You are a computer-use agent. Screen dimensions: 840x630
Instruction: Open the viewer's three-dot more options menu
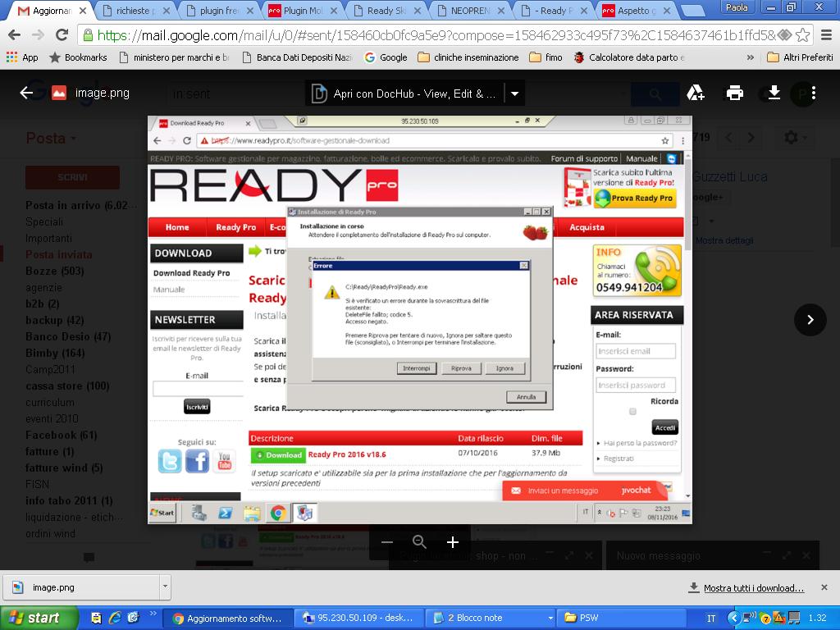pos(813,94)
